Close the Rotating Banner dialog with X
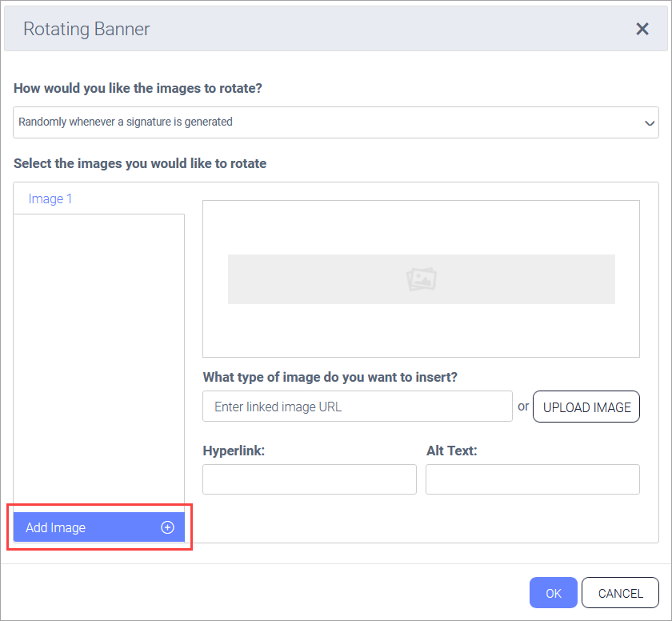 pos(642,30)
